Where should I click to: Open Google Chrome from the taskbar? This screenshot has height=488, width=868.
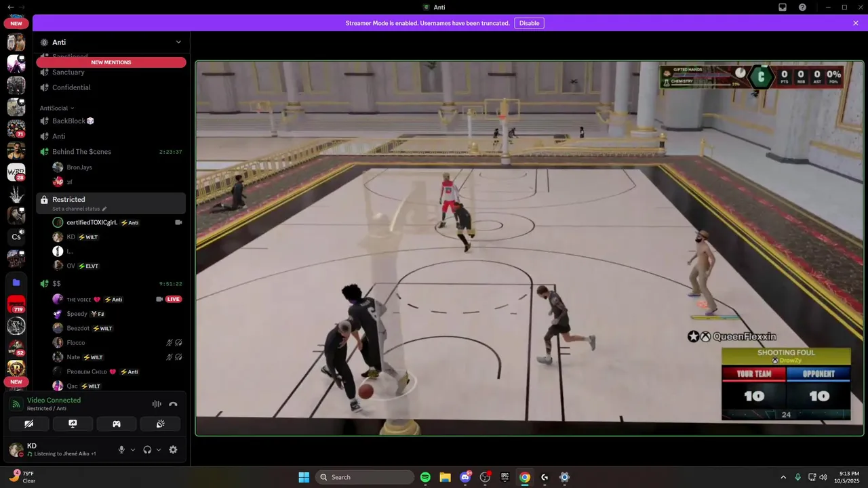(x=524, y=477)
